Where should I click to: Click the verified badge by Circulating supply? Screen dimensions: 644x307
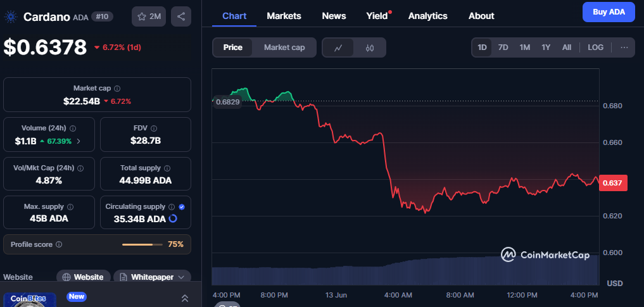[x=182, y=207]
